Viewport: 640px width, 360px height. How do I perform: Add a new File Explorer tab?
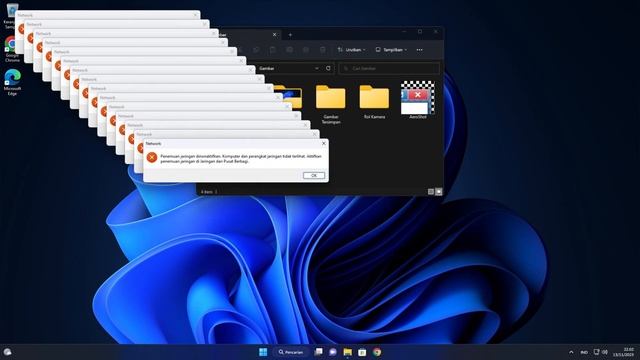[290, 35]
